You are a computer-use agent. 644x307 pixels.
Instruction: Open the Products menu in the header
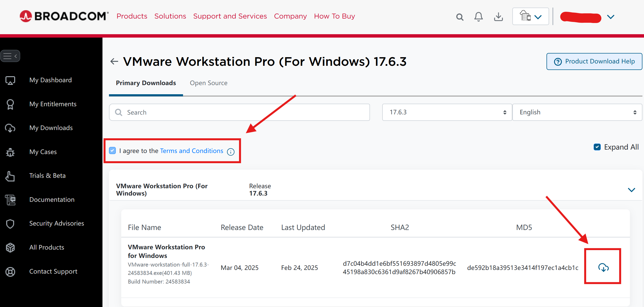132,16
